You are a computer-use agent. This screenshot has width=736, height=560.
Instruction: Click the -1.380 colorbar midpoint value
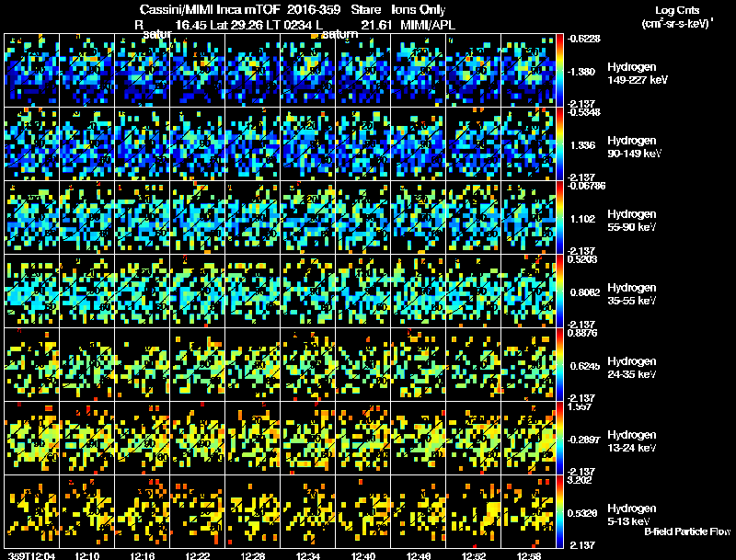(581, 72)
